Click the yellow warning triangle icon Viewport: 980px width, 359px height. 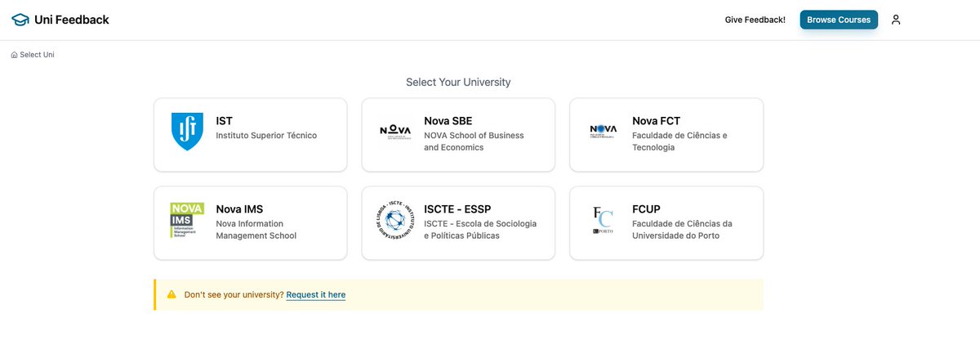(171, 294)
